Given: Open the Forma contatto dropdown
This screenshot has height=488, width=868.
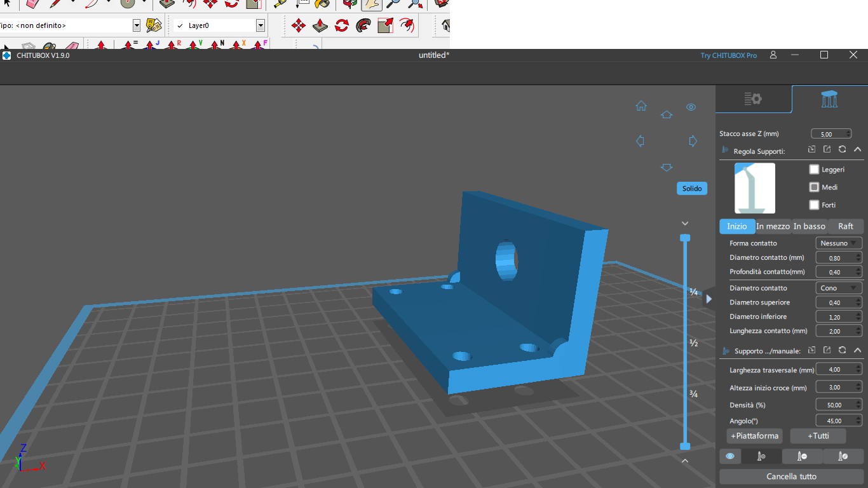Looking at the screenshot, I should point(839,243).
